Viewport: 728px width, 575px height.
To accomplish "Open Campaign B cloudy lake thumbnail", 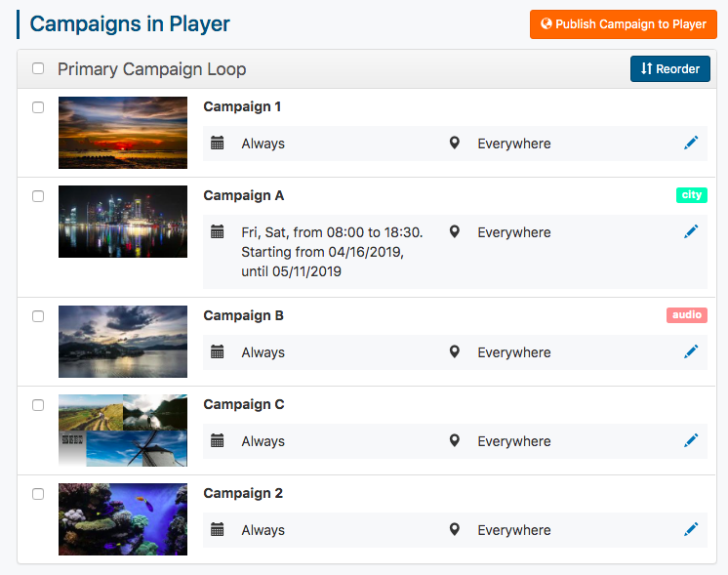I will point(123,342).
